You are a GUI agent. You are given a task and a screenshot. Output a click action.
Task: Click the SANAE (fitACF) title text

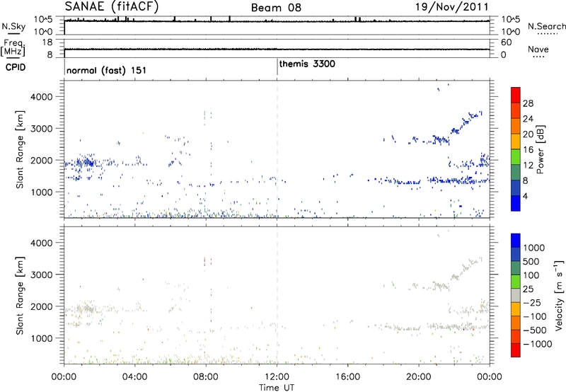[112, 6]
